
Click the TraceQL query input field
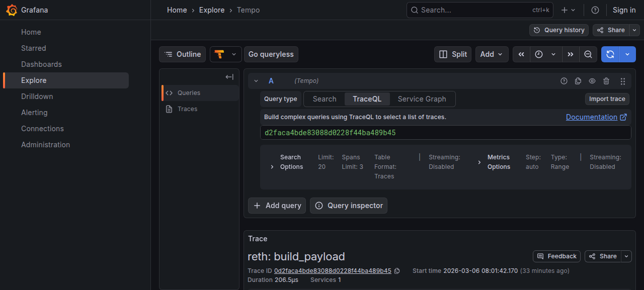445,133
